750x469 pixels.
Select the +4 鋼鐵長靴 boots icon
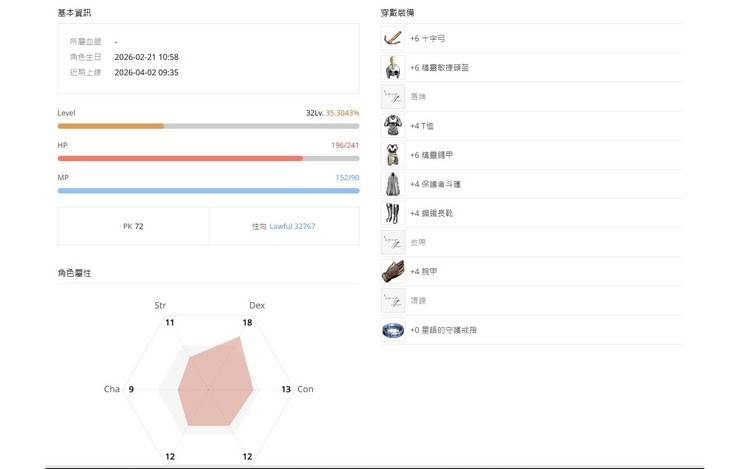coord(393,213)
